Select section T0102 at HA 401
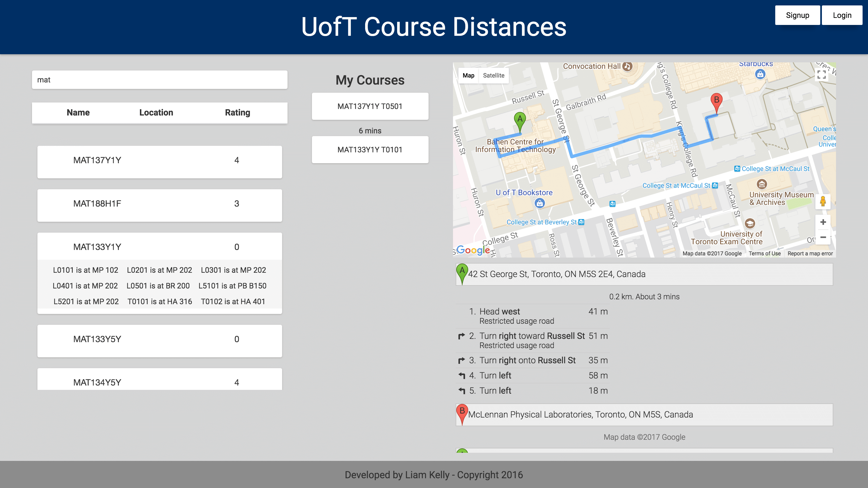This screenshot has height=488, width=868. [x=233, y=301]
